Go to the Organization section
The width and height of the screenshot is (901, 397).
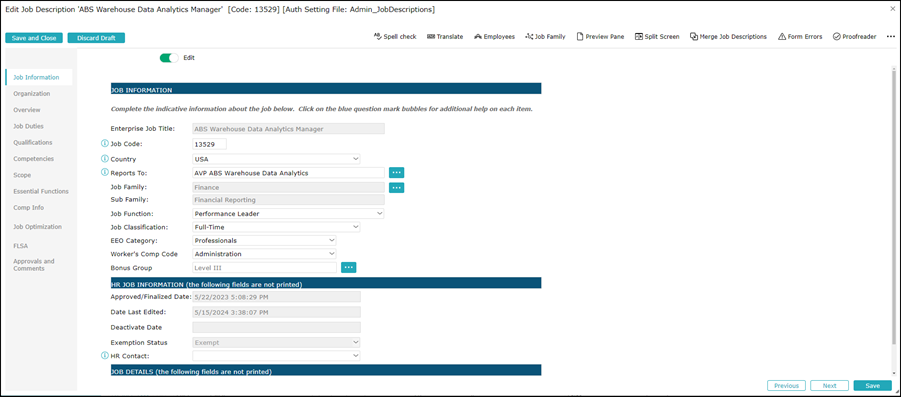coord(32,93)
